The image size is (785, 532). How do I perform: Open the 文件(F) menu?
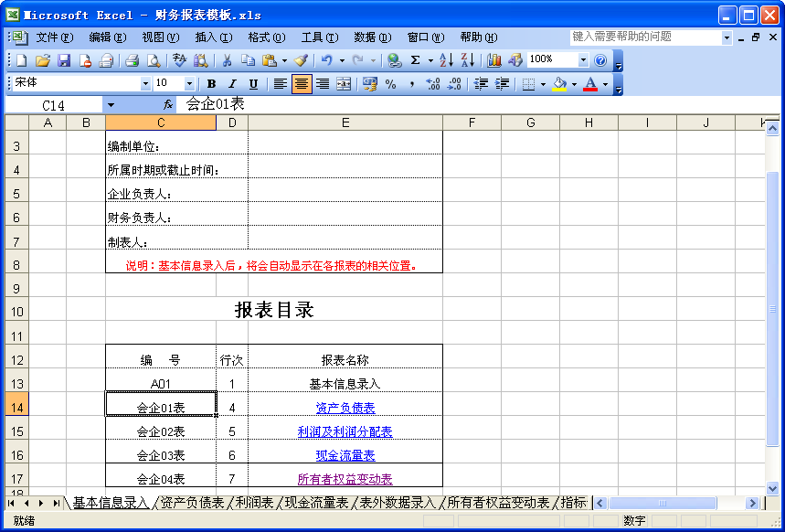click(x=55, y=37)
